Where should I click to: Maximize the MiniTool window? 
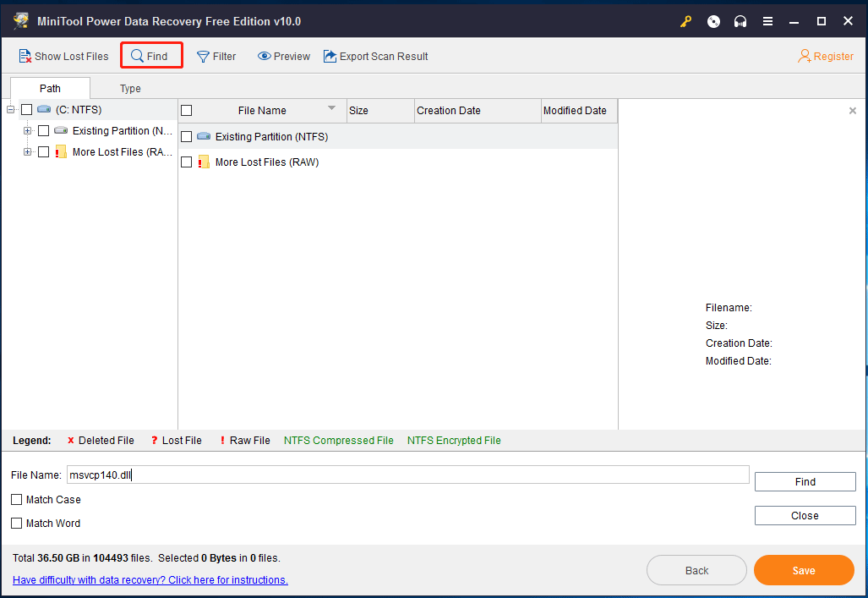pyautogui.click(x=822, y=22)
